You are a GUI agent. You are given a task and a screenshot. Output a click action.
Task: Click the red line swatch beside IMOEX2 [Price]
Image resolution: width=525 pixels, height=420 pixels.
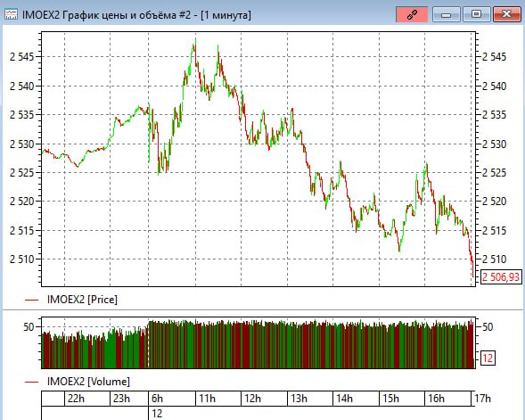[x=32, y=300]
